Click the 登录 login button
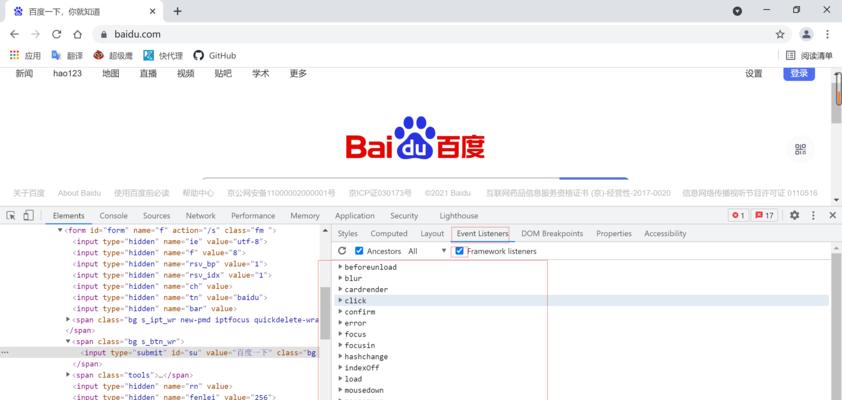The image size is (842, 400). 799,74
